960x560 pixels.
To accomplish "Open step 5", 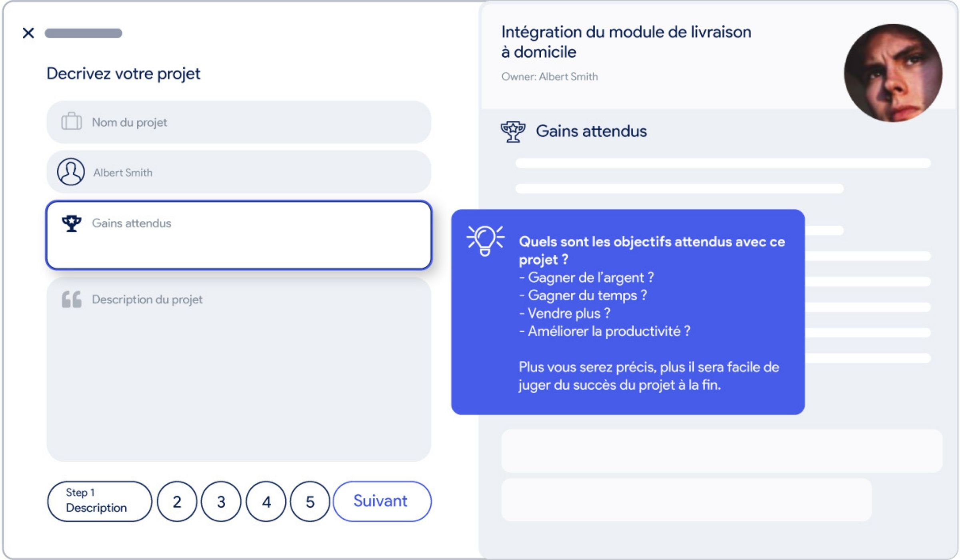I will pyautogui.click(x=310, y=502).
